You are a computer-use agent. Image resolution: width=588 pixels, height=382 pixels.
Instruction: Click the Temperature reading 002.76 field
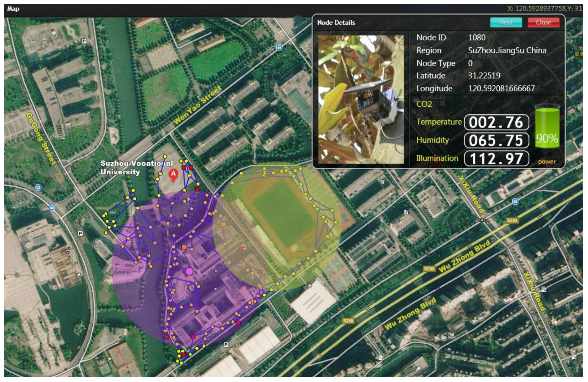[x=496, y=122]
